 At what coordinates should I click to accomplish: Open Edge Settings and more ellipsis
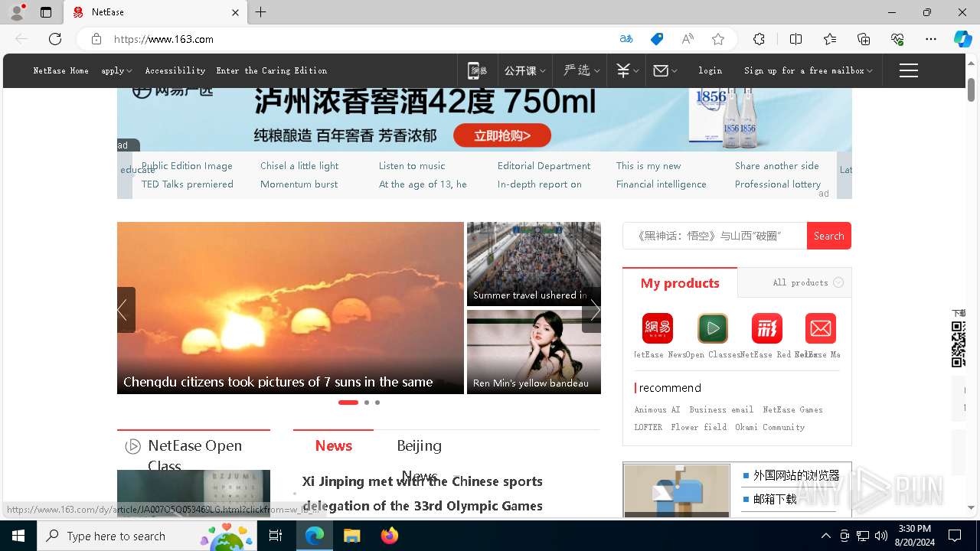931,39
